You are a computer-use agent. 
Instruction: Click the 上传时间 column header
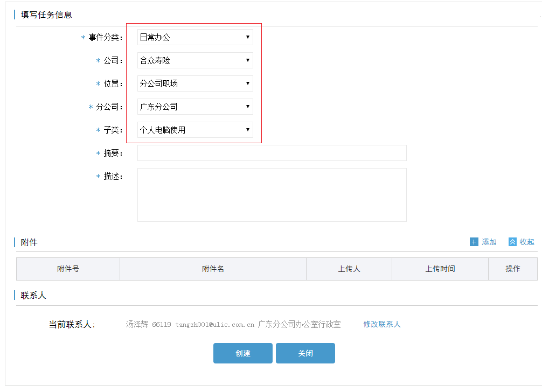(440, 269)
